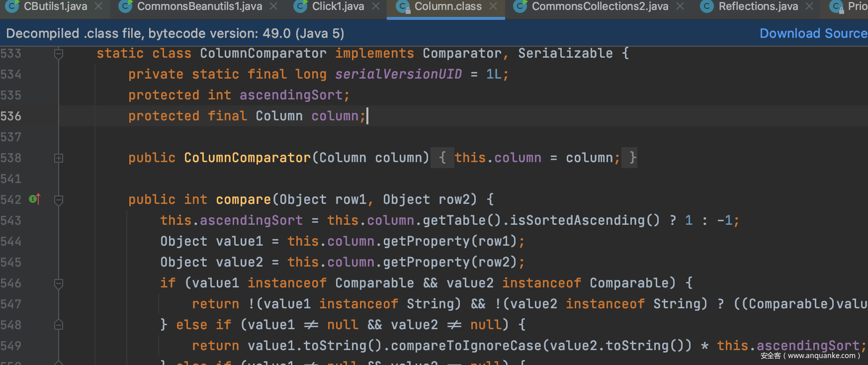The image size is (868, 365).
Task: Collapse the ColumnComparator class fold on line 533
Action: click(x=59, y=53)
